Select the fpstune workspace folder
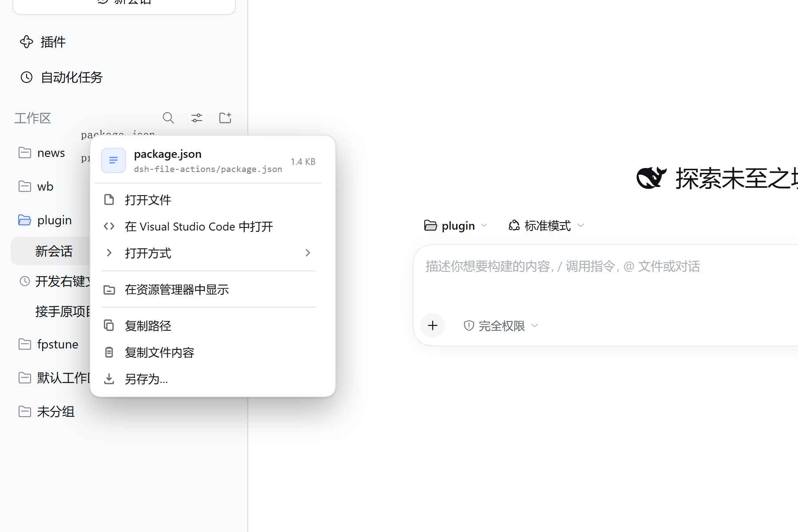Image resolution: width=798 pixels, height=532 pixels. [49, 344]
